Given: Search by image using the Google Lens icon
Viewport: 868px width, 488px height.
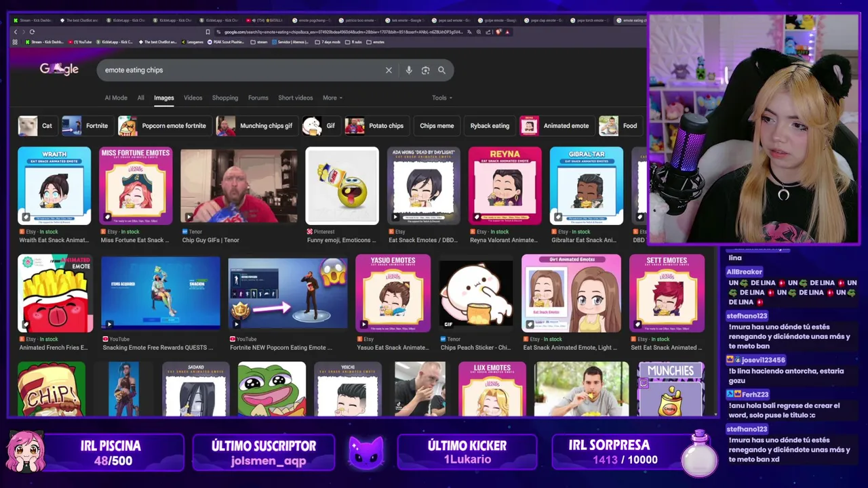Looking at the screenshot, I should point(425,70).
